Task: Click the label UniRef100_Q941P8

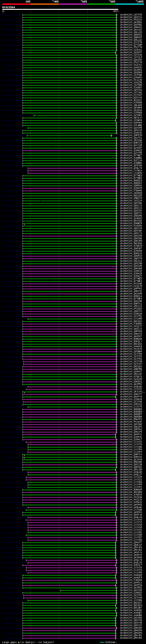Action: [131, 631]
